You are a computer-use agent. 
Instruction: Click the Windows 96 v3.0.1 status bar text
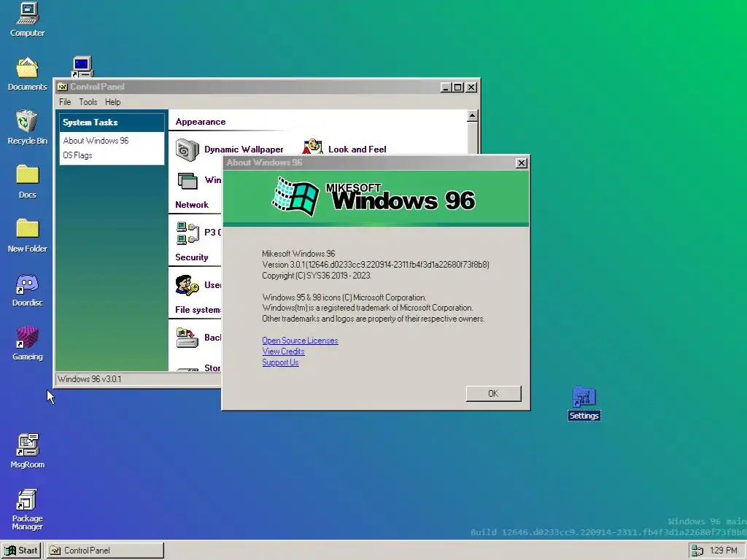click(89, 379)
